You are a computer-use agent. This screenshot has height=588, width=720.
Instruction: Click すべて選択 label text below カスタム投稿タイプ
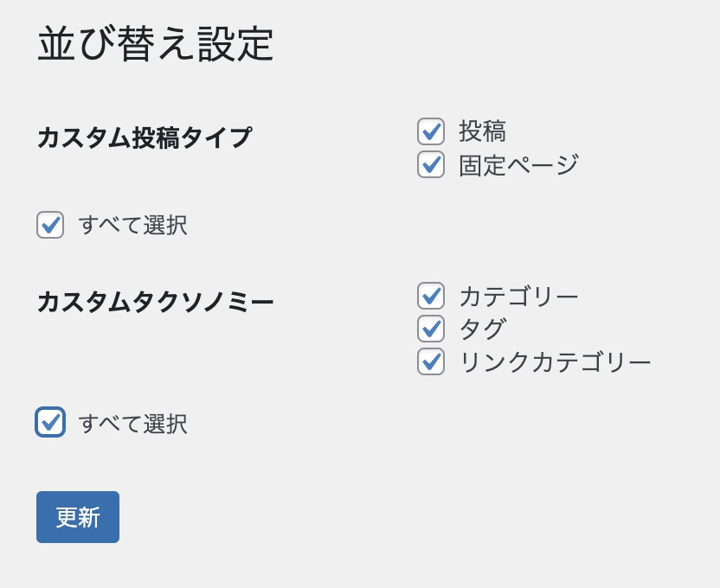pyautogui.click(x=132, y=225)
